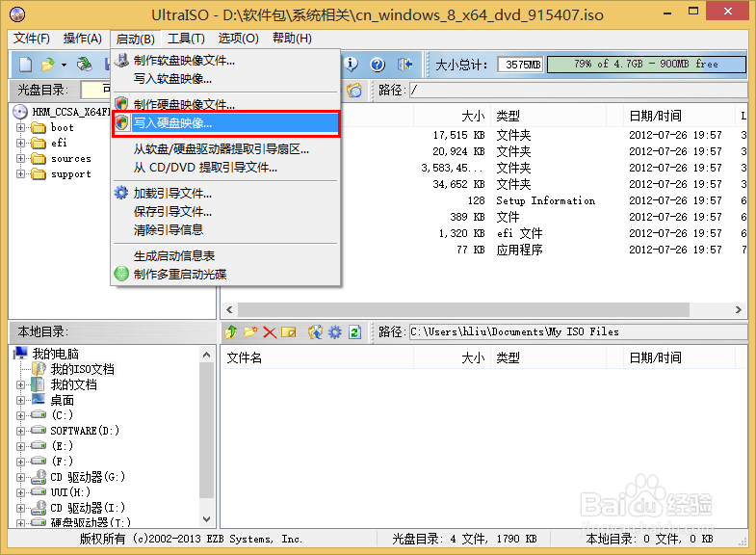The image size is (756, 555).
Task: Click the Open CD/DVD disc icon
Action: click(x=85, y=64)
